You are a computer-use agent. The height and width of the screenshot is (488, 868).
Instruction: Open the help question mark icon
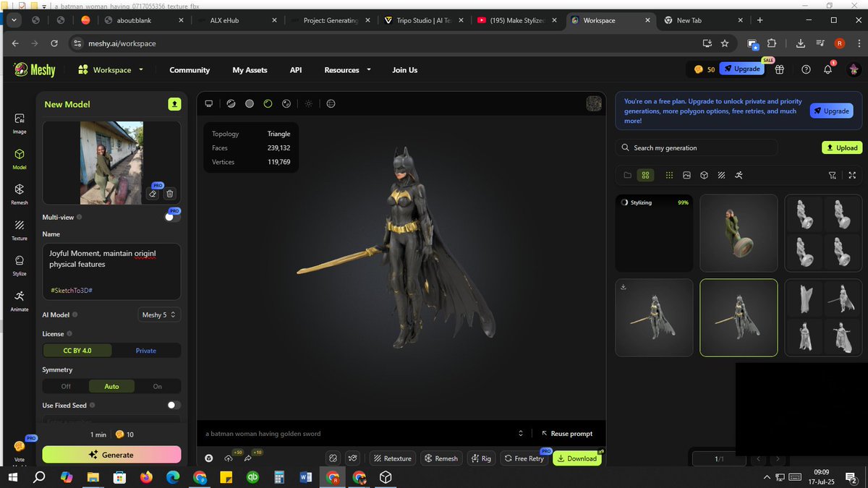pyautogui.click(x=806, y=69)
